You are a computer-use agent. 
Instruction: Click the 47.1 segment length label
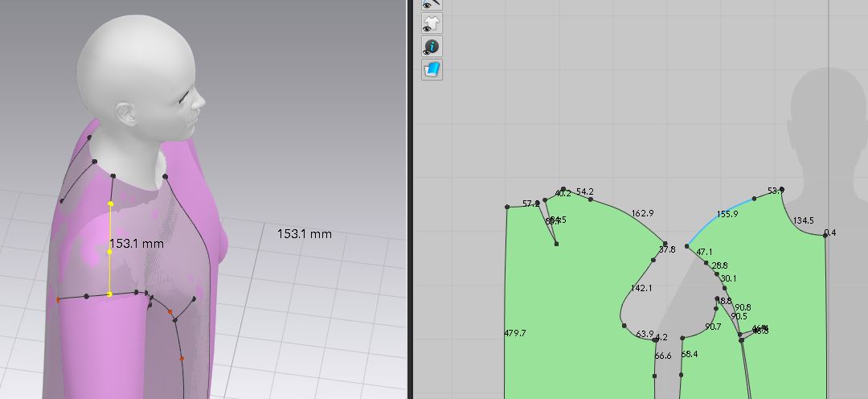704,252
